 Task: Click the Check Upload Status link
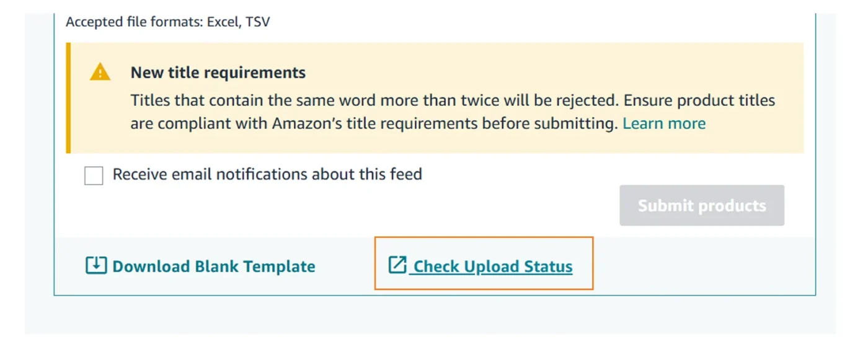[x=490, y=266]
